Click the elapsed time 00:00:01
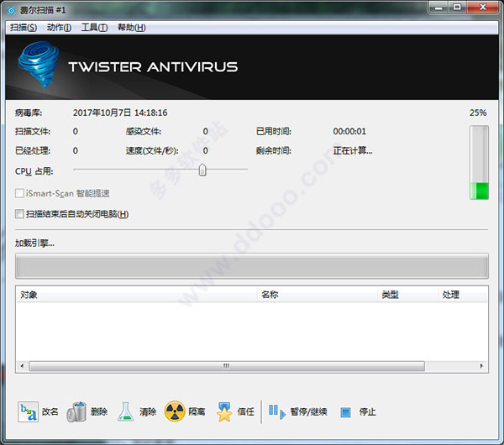 (349, 132)
